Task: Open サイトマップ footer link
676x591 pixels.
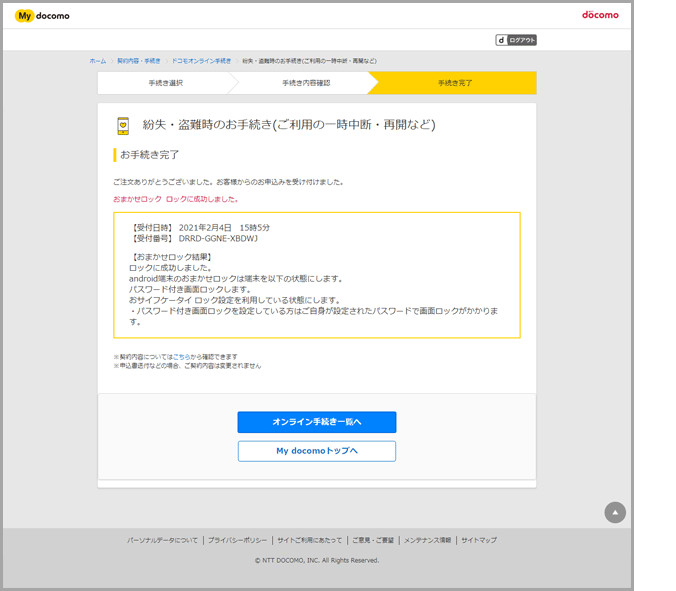Action: pos(479,540)
